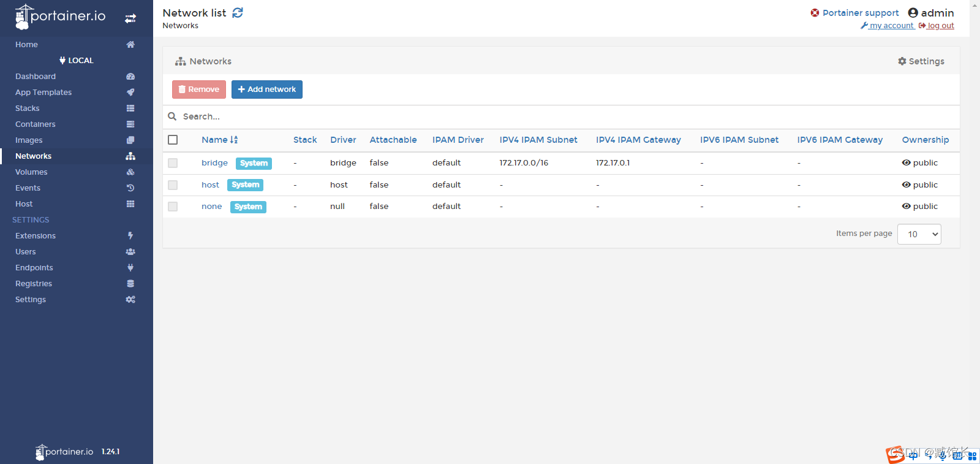
Task: Click the Extensions bolt icon
Action: tap(130, 235)
